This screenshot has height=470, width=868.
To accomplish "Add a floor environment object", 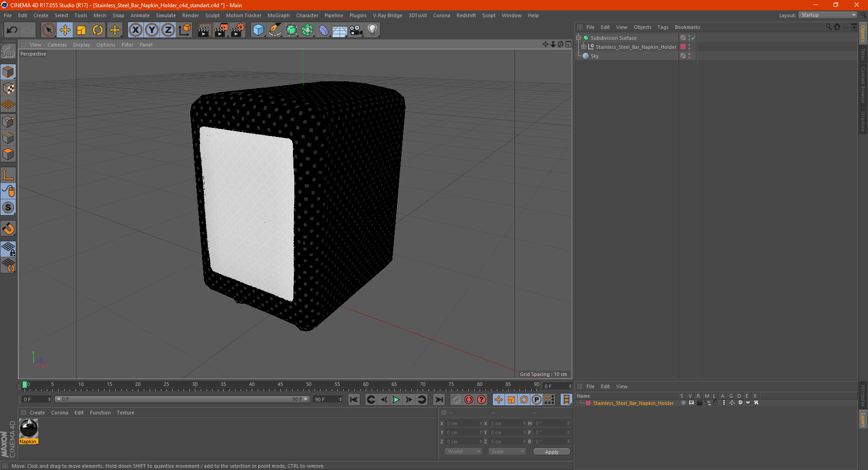I will tap(340, 30).
